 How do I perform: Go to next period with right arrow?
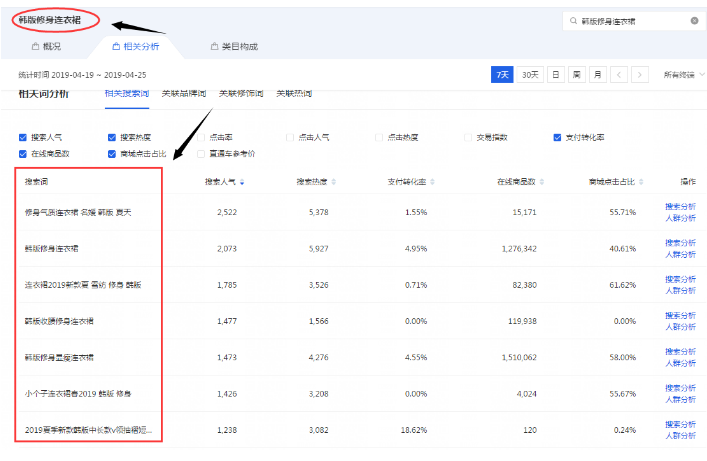[x=639, y=75]
